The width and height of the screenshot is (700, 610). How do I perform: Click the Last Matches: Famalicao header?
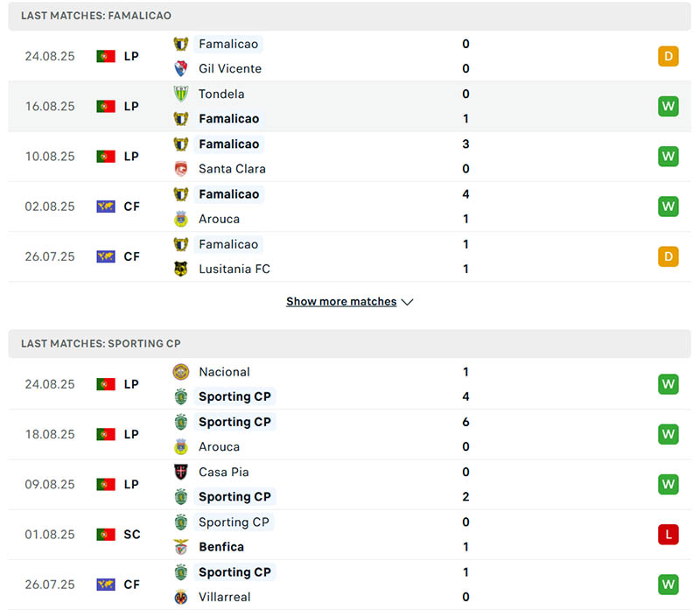[x=96, y=16]
